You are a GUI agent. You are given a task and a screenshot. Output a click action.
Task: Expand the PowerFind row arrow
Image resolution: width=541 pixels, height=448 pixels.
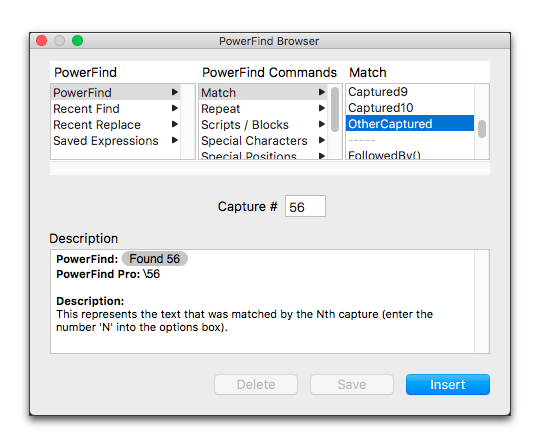tap(175, 92)
